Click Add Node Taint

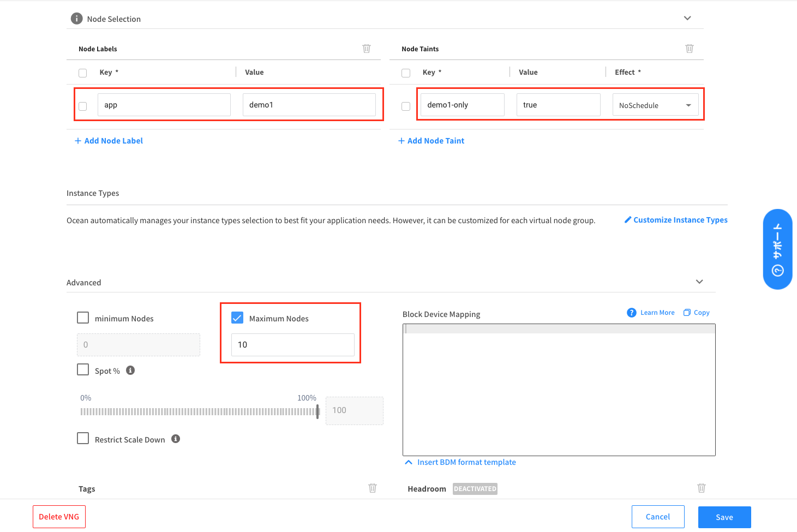click(431, 141)
